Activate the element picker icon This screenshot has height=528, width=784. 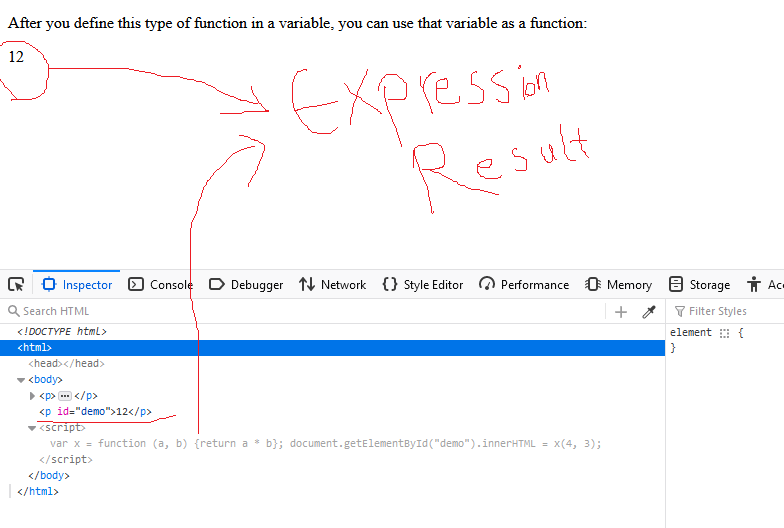(x=16, y=284)
